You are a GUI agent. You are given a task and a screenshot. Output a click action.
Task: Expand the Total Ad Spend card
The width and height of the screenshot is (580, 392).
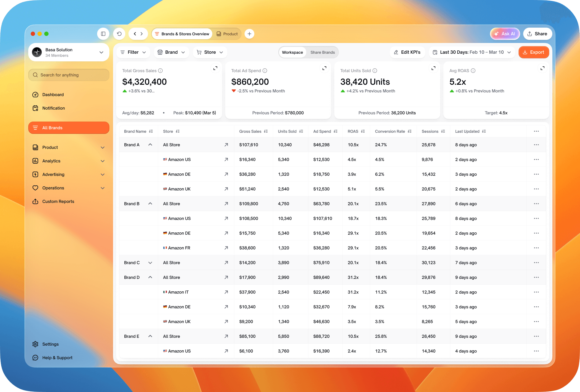point(324,68)
